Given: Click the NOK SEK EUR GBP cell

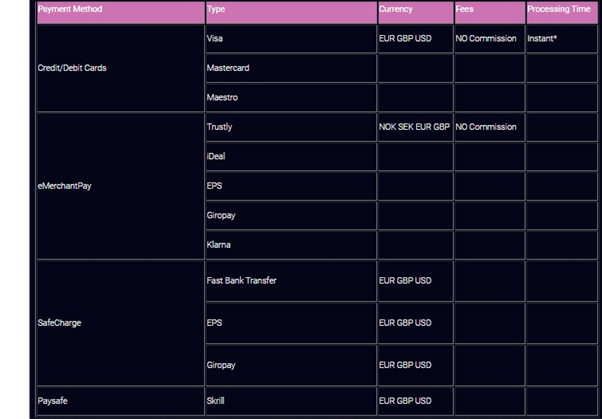Looking at the screenshot, I should (x=415, y=127).
